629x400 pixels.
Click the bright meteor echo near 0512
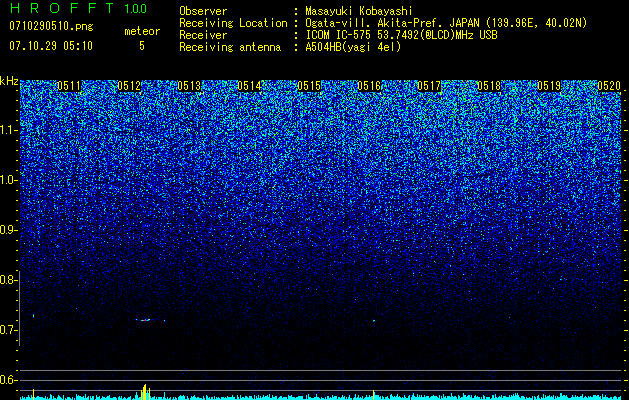[x=146, y=320]
